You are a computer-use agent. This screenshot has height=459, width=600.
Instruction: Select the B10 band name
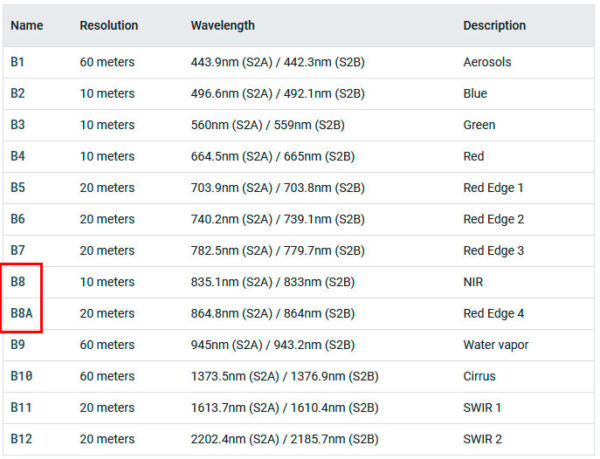click(21, 376)
